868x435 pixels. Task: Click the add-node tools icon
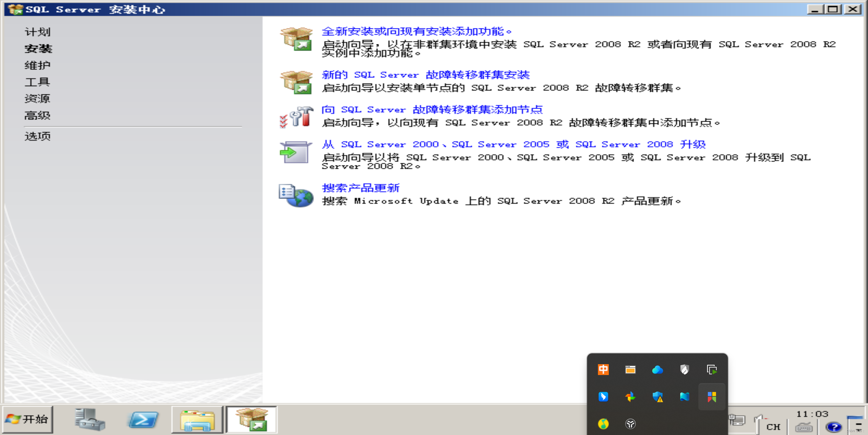(x=296, y=117)
